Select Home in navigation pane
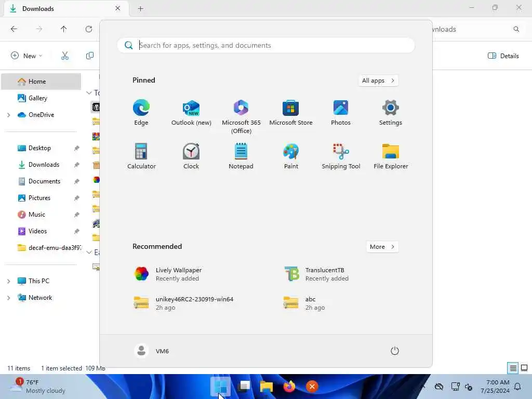This screenshot has width=532, height=399. (x=41, y=82)
